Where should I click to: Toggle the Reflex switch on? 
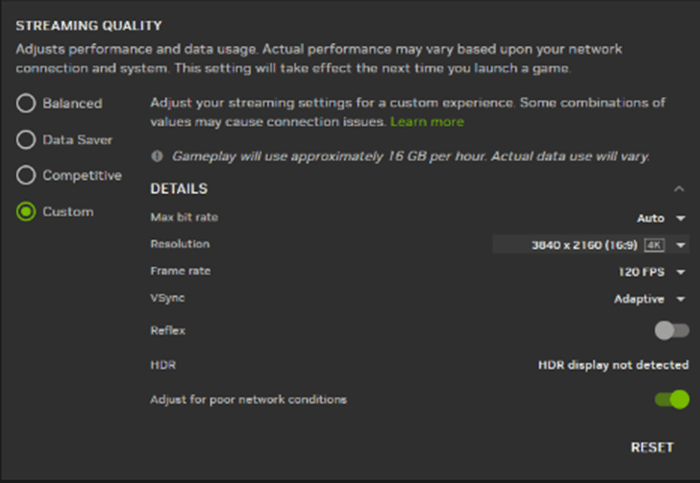click(671, 330)
